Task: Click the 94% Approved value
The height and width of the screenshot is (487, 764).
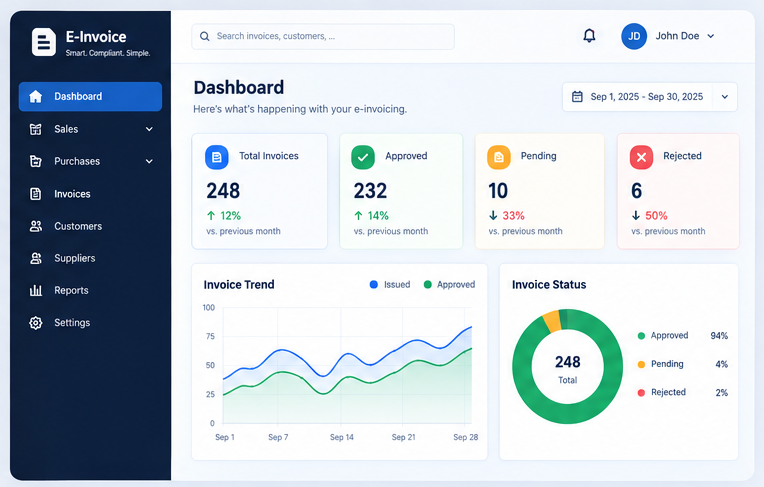Action: (719, 336)
